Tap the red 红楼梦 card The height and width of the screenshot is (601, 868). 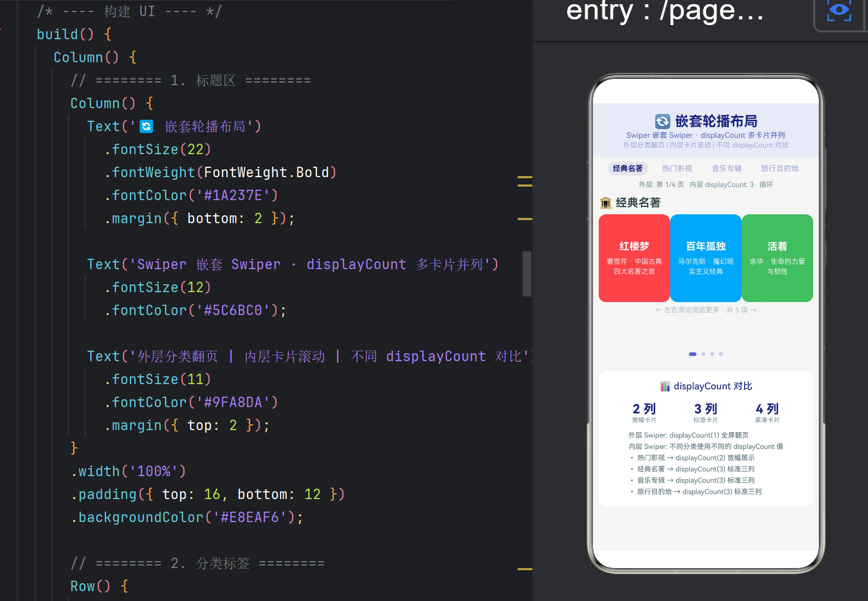pos(634,258)
